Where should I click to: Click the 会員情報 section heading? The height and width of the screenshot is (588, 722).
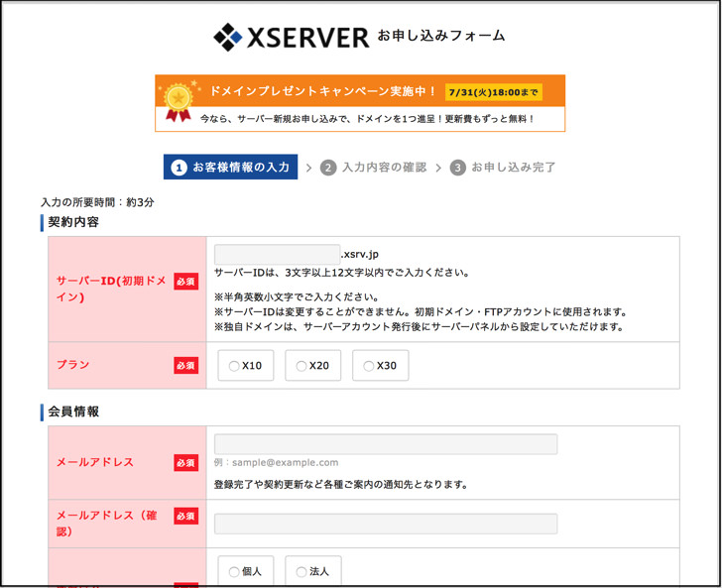coord(73,412)
